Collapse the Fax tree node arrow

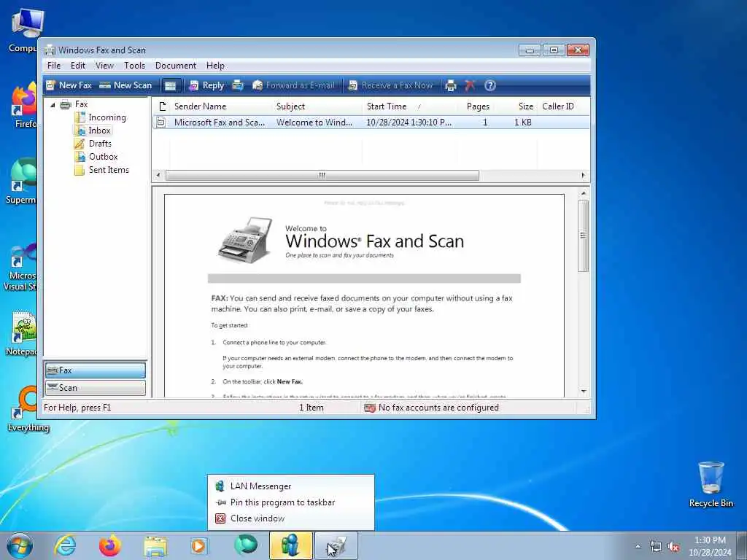point(53,105)
